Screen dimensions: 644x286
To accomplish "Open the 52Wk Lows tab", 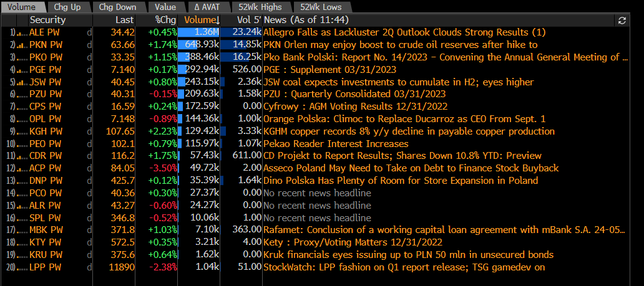I will [x=320, y=7].
